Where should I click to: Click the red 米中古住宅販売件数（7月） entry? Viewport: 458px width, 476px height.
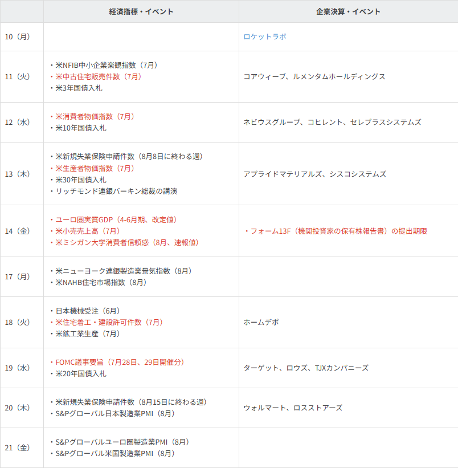pos(96,76)
